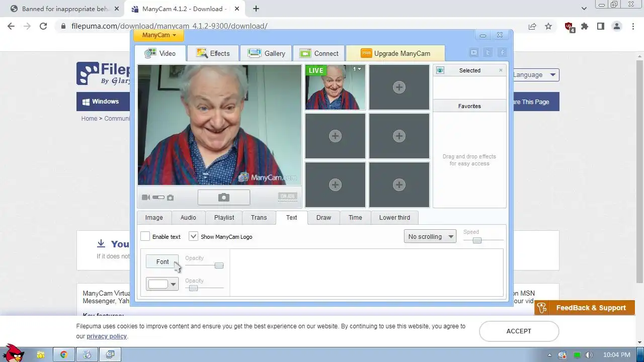644x362 pixels.
Task: Open the Draw sub-tab
Action: (324, 217)
